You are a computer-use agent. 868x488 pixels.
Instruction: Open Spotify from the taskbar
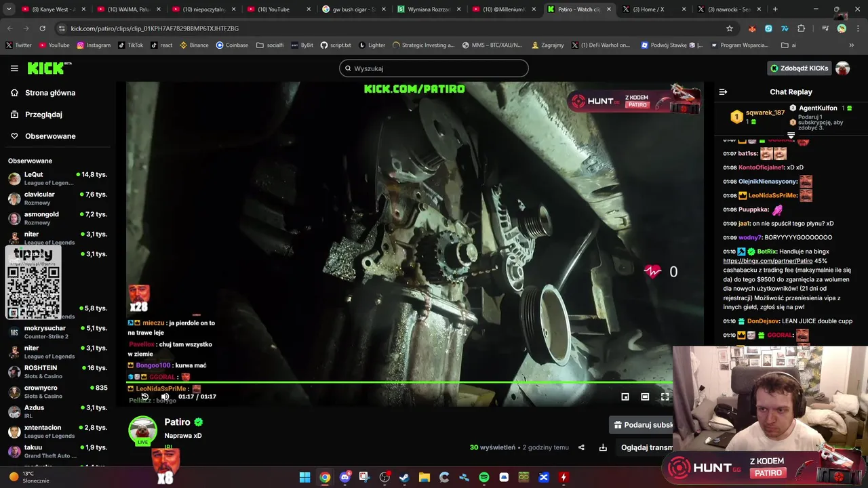point(484,477)
